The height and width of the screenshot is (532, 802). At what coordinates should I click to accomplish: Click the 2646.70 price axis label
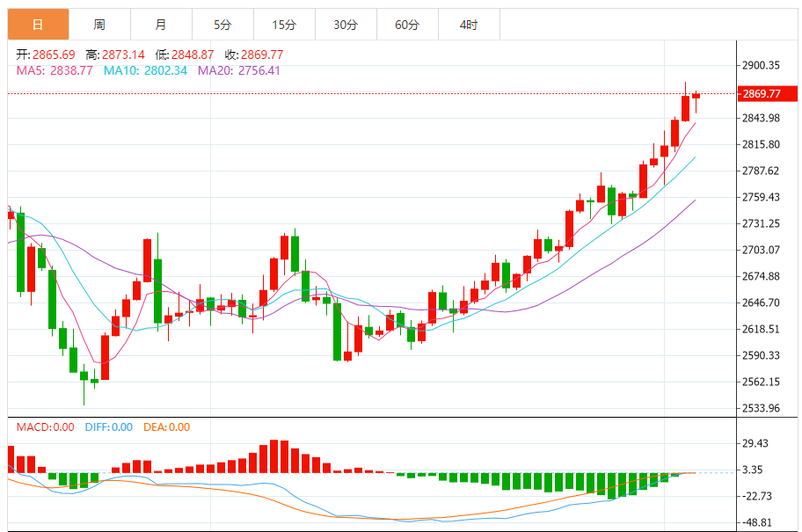761,302
